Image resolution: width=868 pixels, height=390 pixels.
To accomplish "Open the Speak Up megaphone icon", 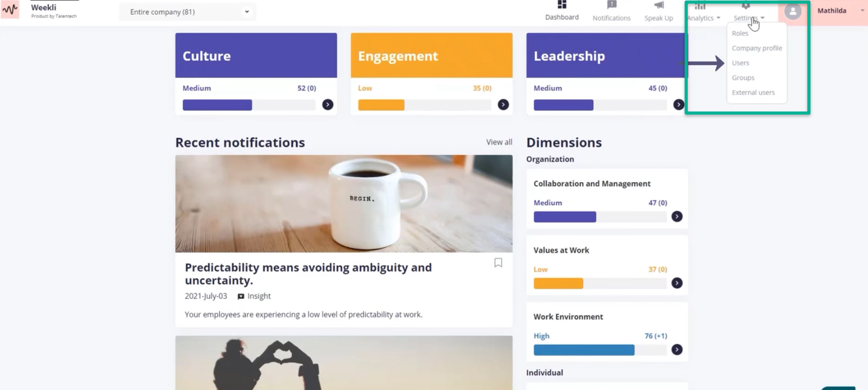I will [659, 5].
